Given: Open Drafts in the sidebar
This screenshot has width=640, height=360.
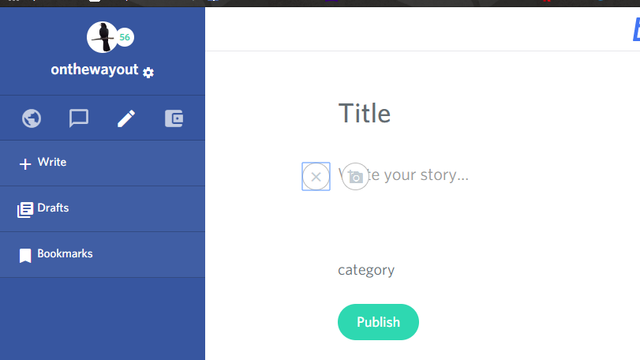Looking at the screenshot, I should (x=102, y=209).
